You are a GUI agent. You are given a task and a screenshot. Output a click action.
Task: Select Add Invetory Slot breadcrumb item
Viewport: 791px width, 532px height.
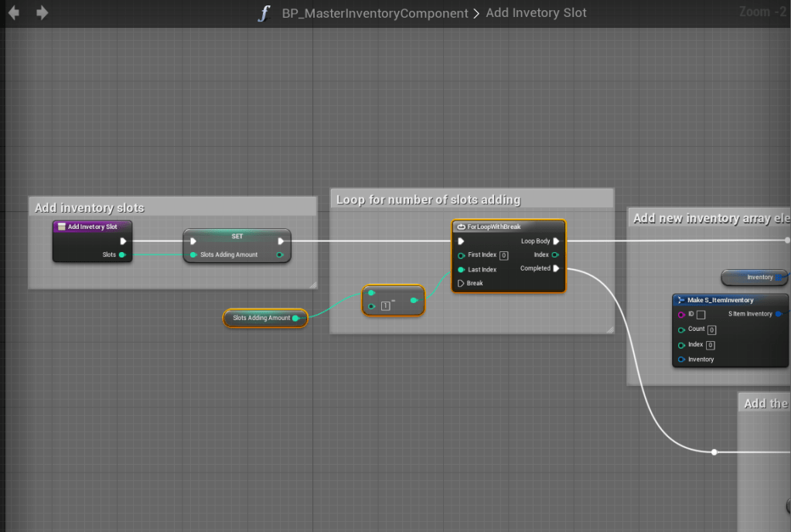(x=536, y=13)
